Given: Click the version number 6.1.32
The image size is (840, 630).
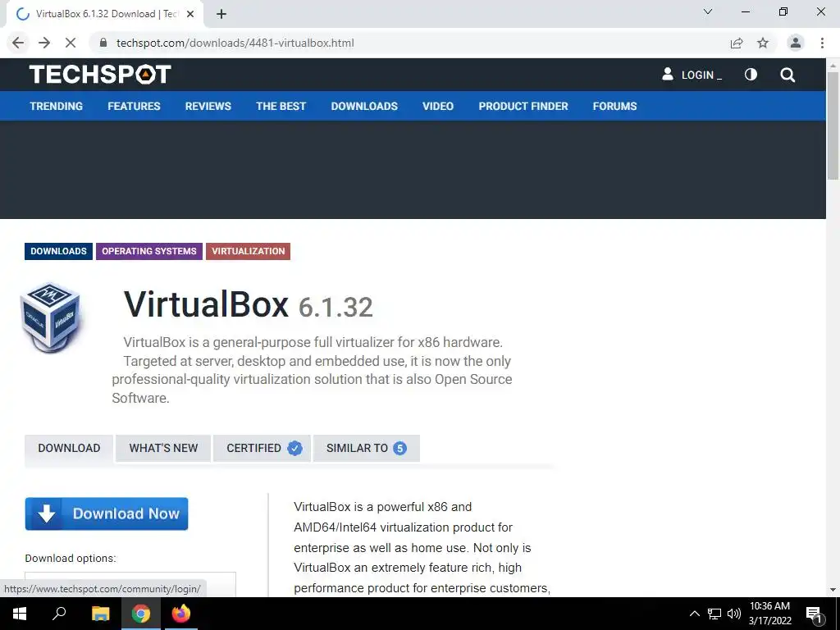Looking at the screenshot, I should (336, 308).
